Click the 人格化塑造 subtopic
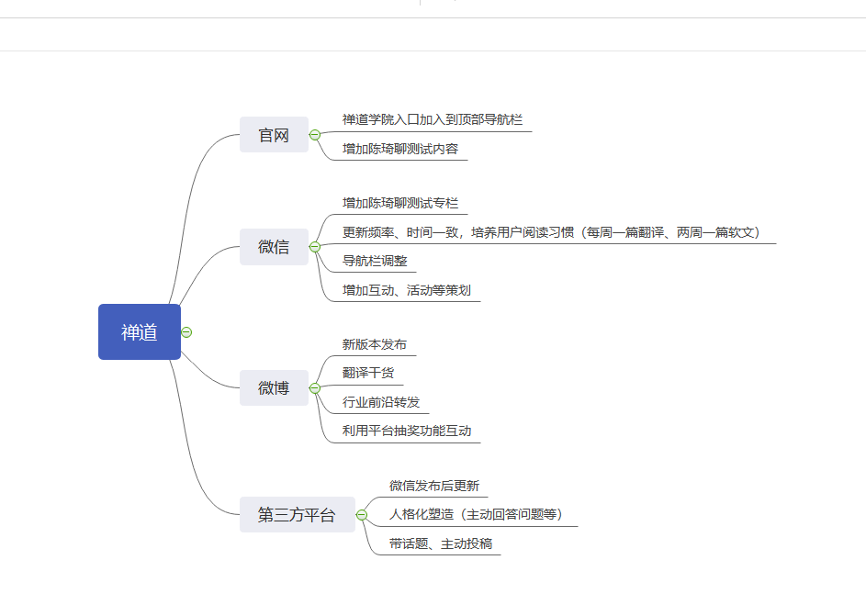866x616 pixels. pos(476,514)
